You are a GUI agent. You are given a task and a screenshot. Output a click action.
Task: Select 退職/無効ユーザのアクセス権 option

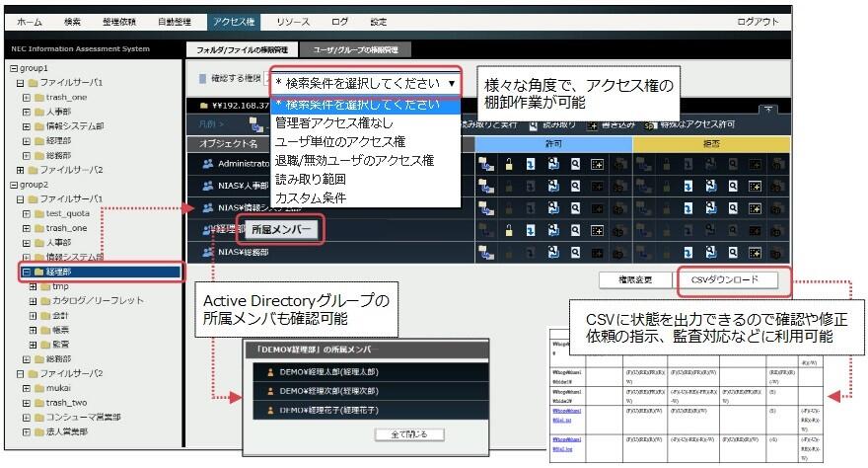(354, 160)
